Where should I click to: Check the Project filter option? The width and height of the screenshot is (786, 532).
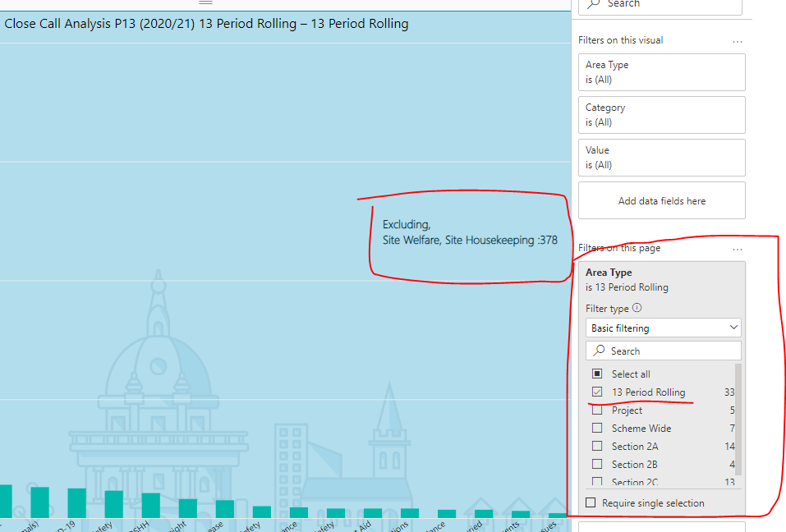597,410
